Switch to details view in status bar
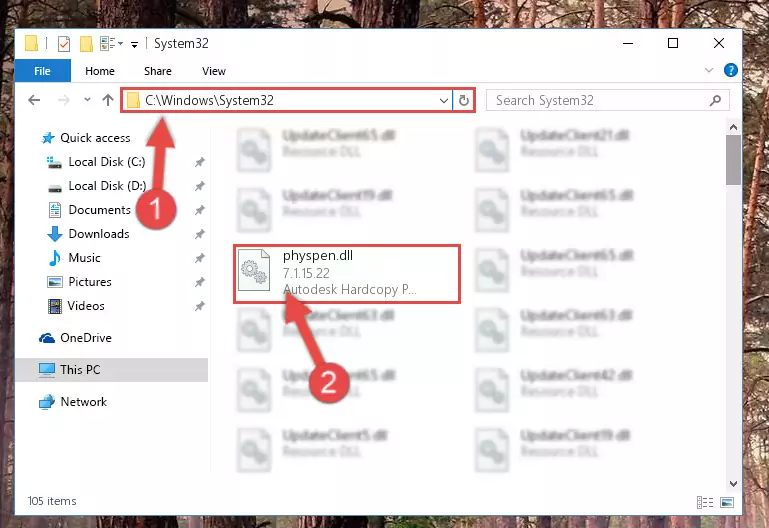 click(x=705, y=503)
